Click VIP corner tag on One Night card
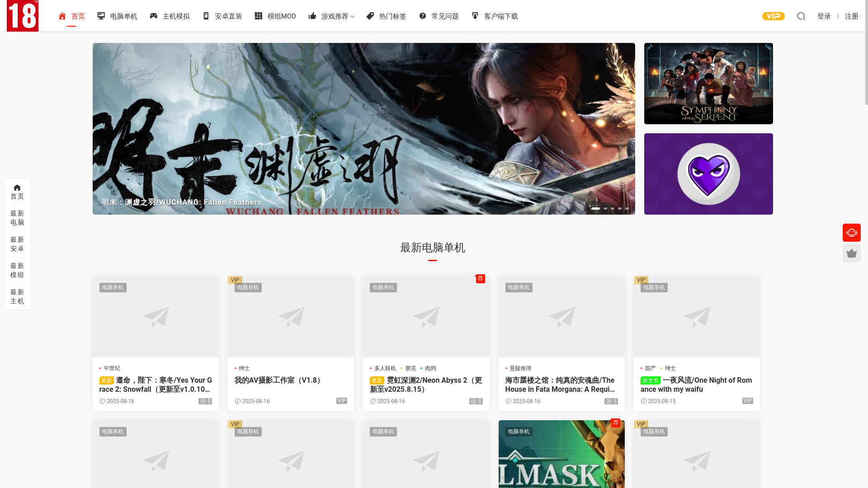The width and height of the screenshot is (868, 488). coord(641,280)
